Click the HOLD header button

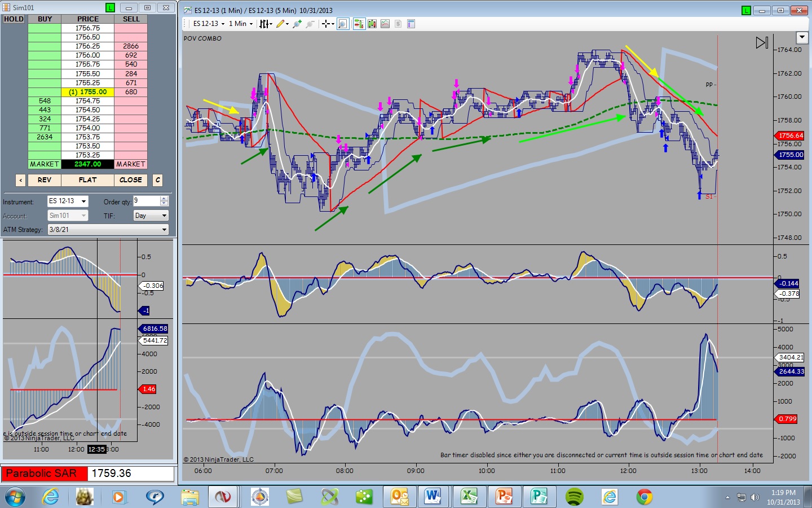pyautogui.click(x=14, y=19)
